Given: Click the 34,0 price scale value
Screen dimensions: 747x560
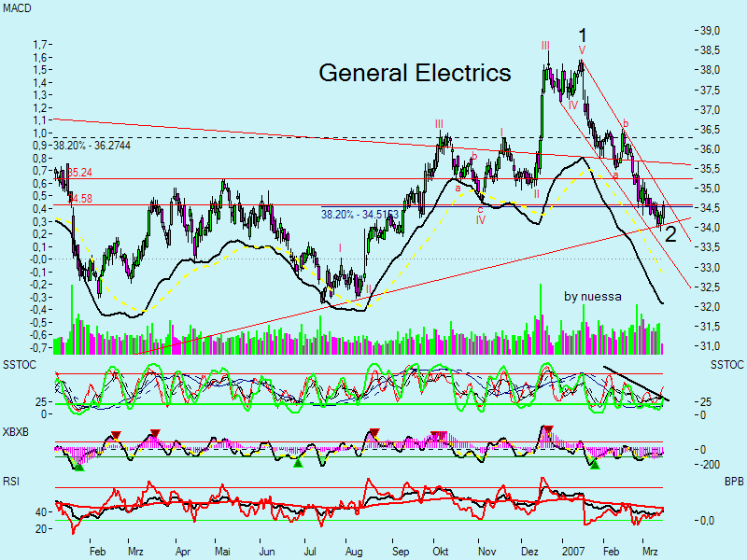Looking at the screenshot, I should coord(710,228).
